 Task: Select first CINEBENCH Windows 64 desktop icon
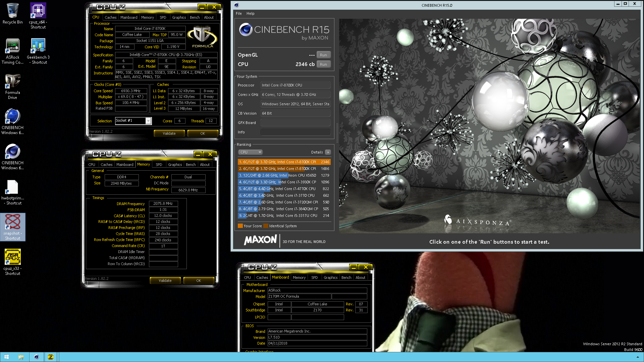12,121
